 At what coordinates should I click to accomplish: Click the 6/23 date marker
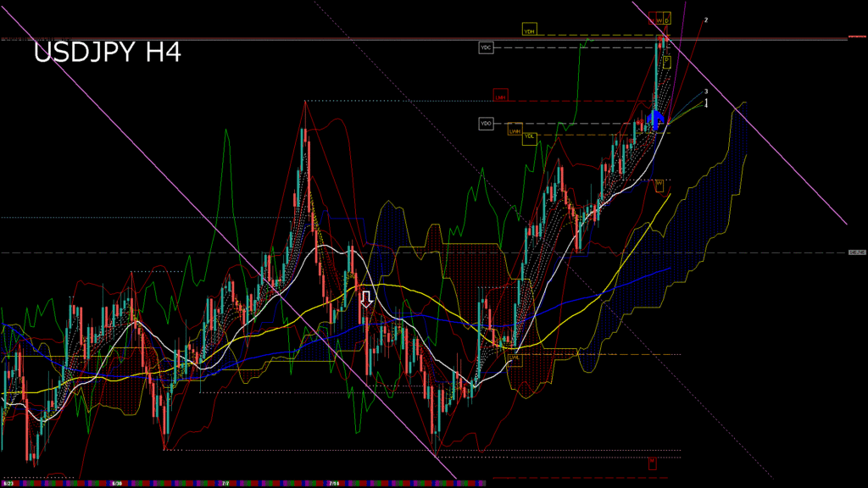8,484
